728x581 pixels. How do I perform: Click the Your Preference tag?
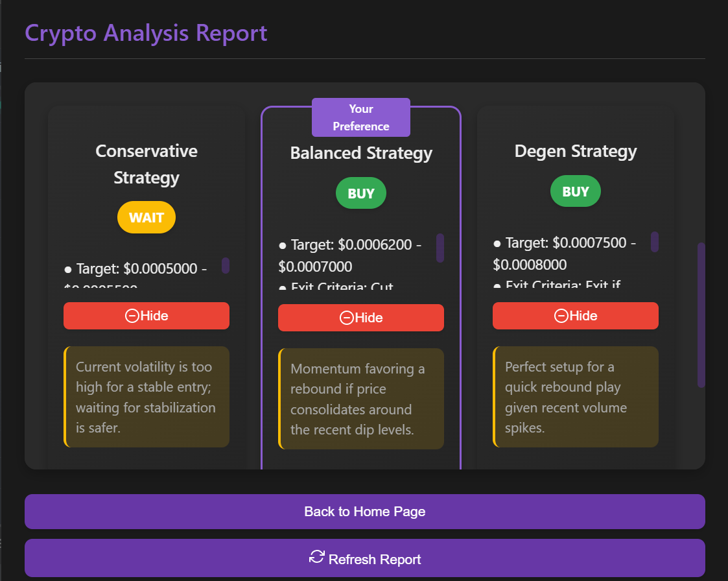[361, 117]
